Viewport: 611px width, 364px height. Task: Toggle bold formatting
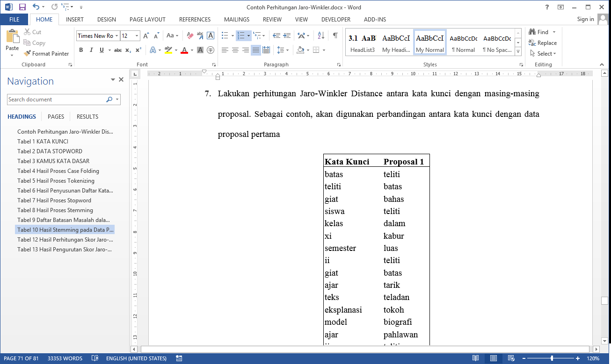[81, 50]
